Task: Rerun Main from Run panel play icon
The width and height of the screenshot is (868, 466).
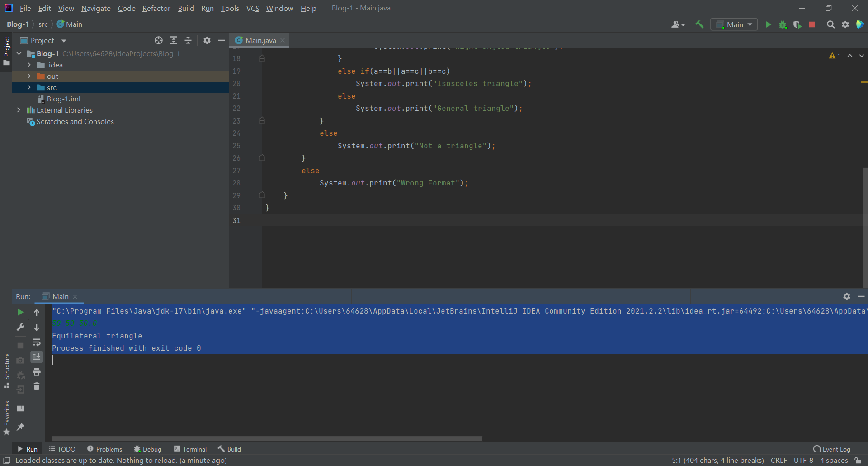Action: click(20, 312)
